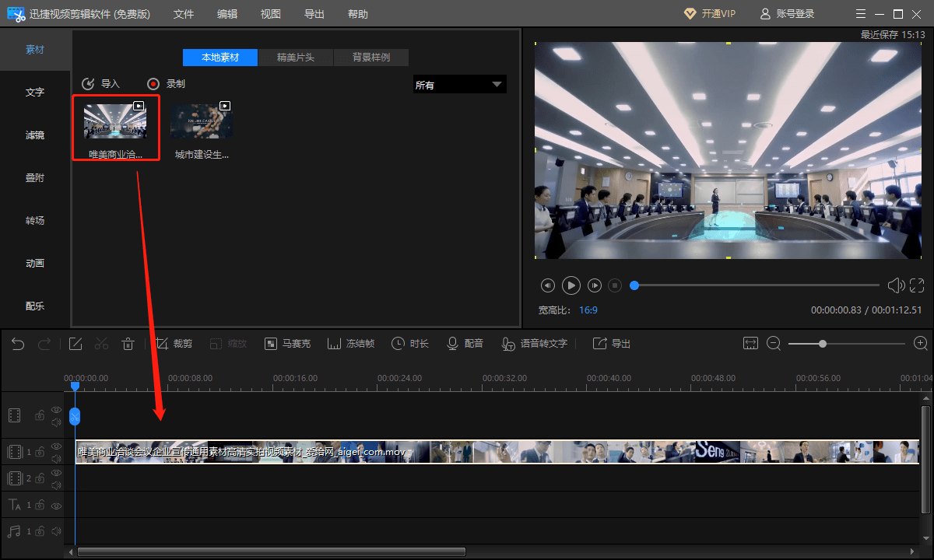Toggle the lock on video track 2
This screenshot has width=934, height=560.
39,478
